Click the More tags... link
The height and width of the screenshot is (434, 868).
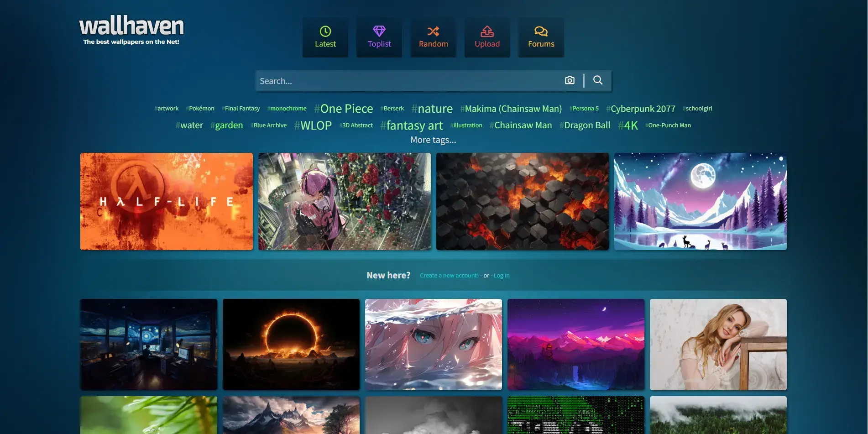pos(433,140)
